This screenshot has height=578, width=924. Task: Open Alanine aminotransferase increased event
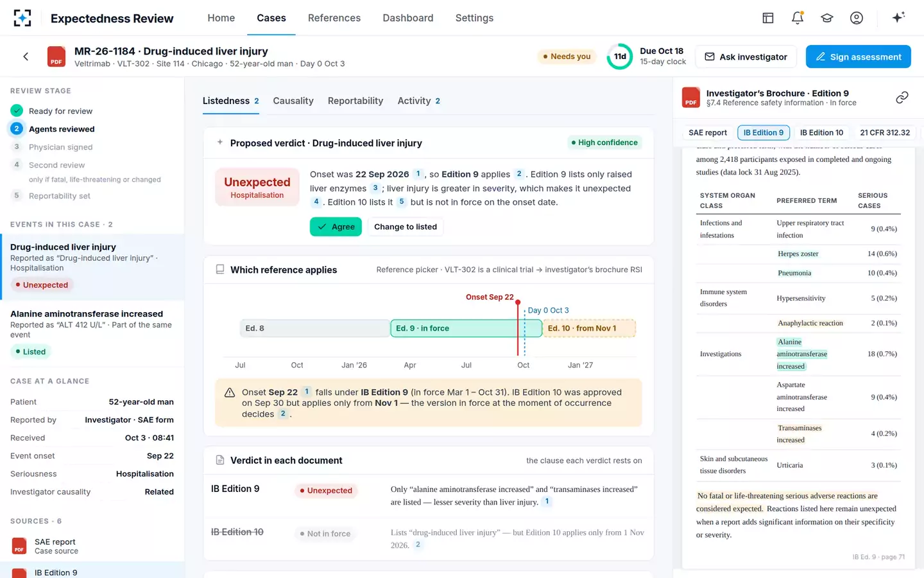click(92, 333)
